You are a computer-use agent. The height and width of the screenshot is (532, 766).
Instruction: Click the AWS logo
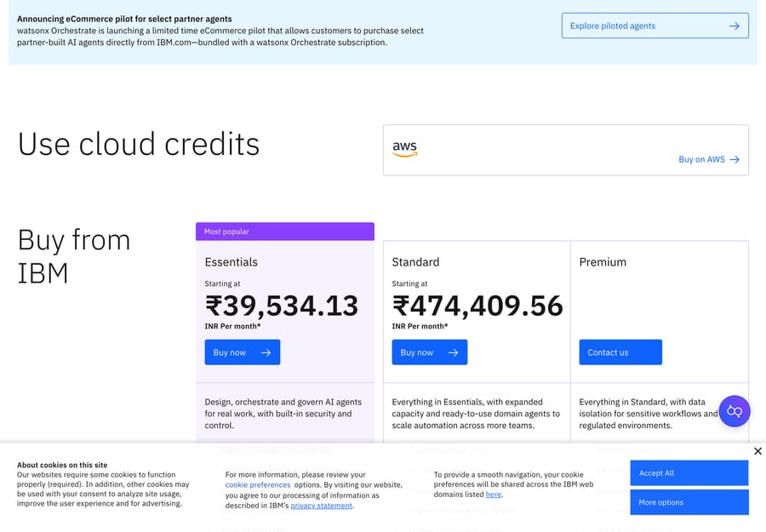405,149
